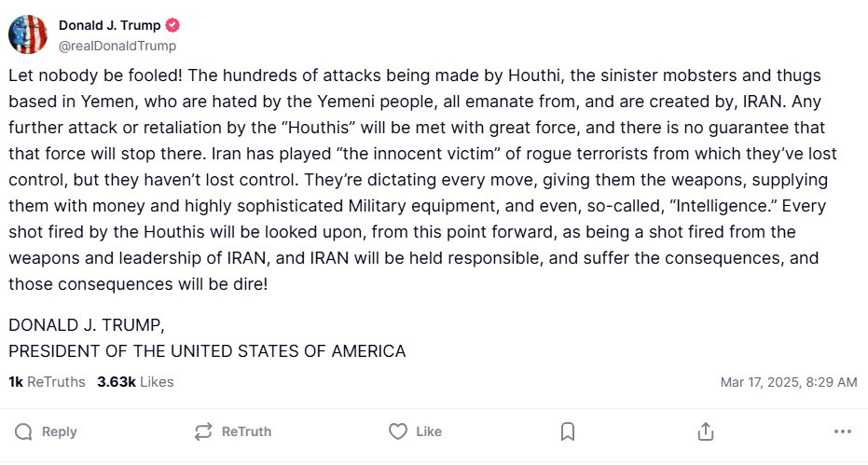Image resolution: width=868 pixels, height=465 pixels.
Task: Like the post with heart icon
Action: 397,431
